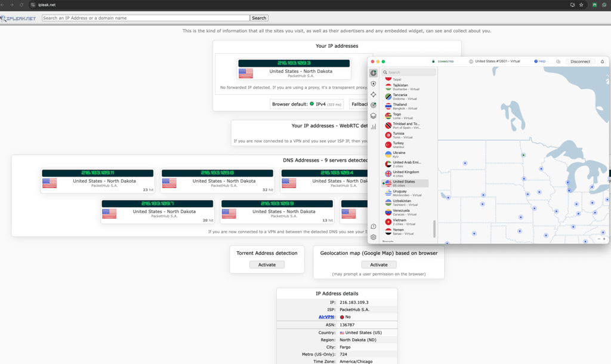Open the Threat Protection shield icon in NordVPN
This screenshot has height=364, width=611.
[x=374, y=84]
